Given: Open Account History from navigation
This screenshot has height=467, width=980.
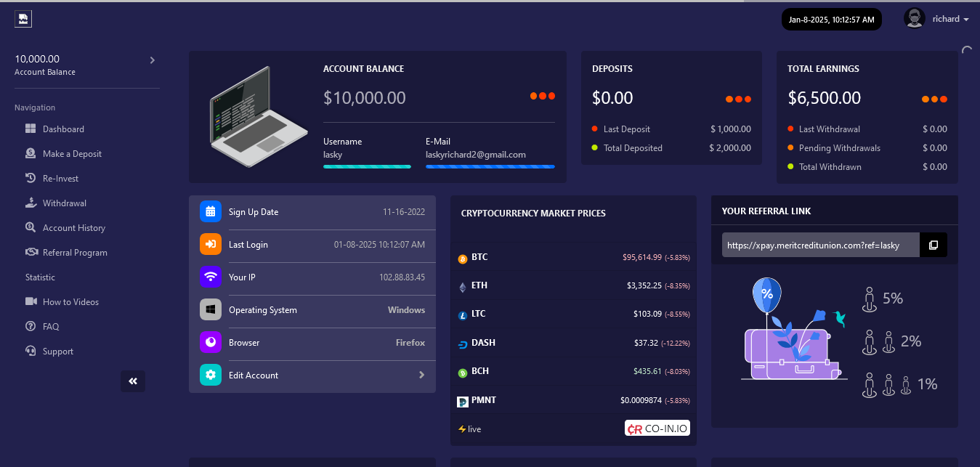Looking at the screenshot, I should tap(73, 228).
